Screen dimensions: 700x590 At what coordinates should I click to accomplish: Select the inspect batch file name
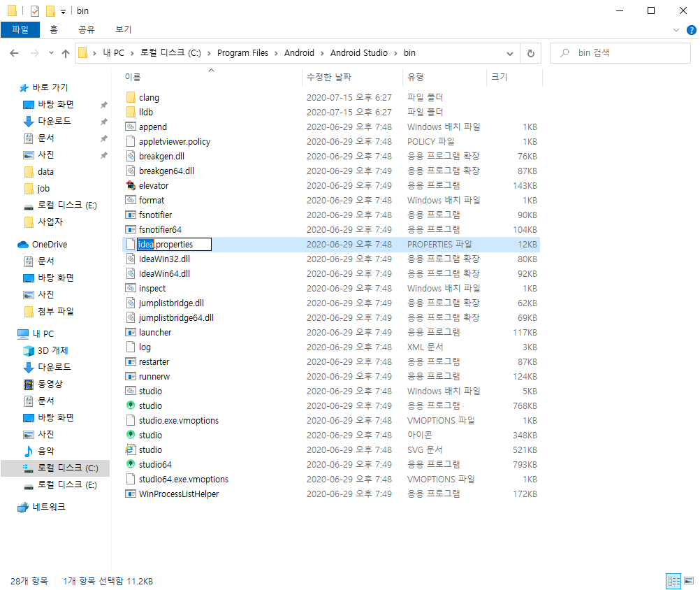tap(152, 289)
